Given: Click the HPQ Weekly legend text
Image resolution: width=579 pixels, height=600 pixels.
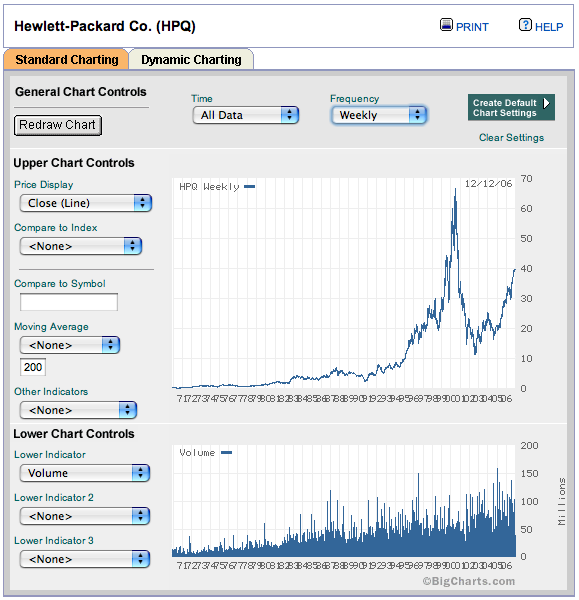Looking at the screenshot, I should pos(209,187).
